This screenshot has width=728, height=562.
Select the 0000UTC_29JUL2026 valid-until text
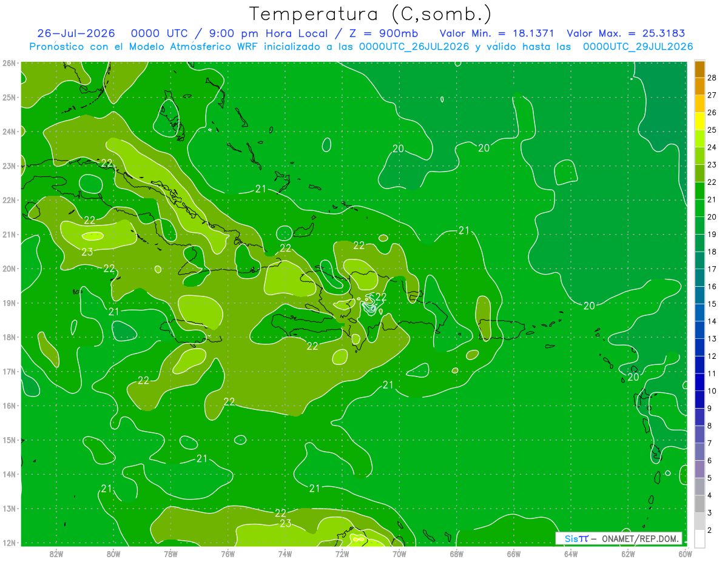638,47
